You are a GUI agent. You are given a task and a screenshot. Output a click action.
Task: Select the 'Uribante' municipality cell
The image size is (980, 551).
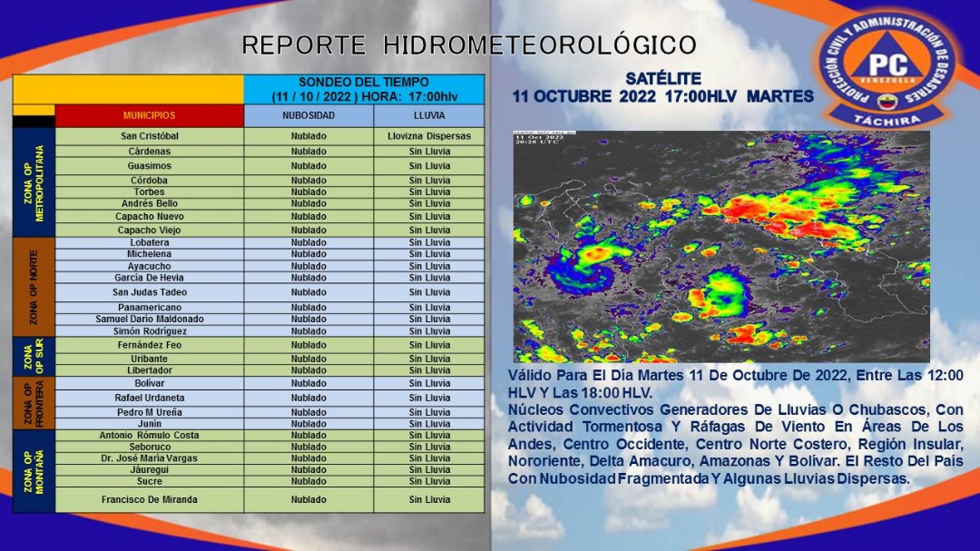pos(150,359)
